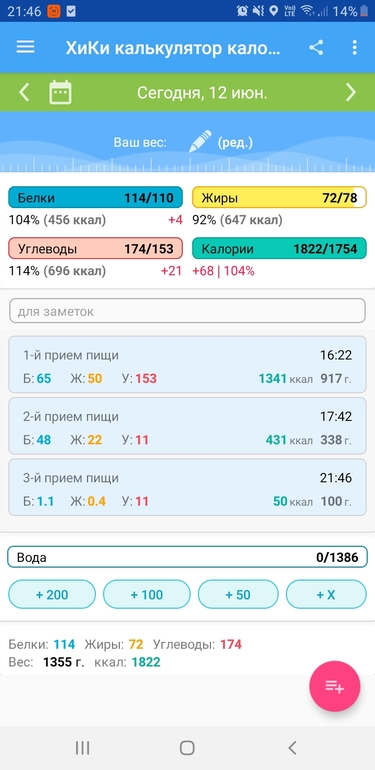
Task: Go to next day arrow
Action: tap(350, 92)
